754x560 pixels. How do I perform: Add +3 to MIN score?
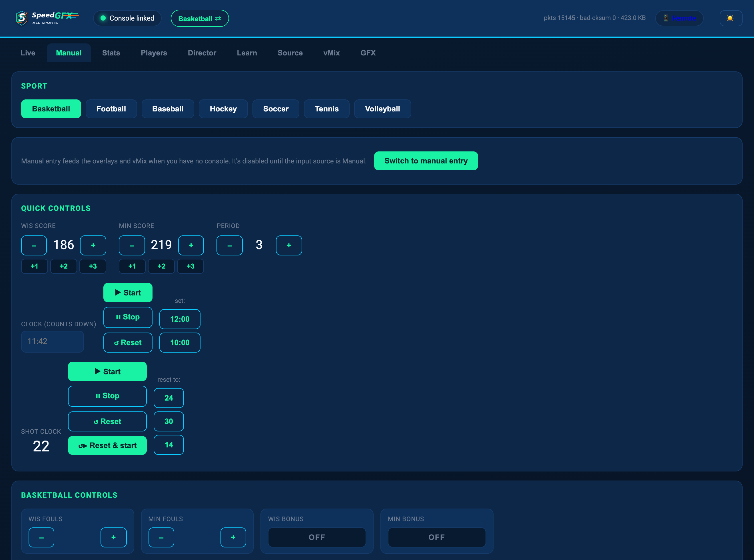(191, 267)
